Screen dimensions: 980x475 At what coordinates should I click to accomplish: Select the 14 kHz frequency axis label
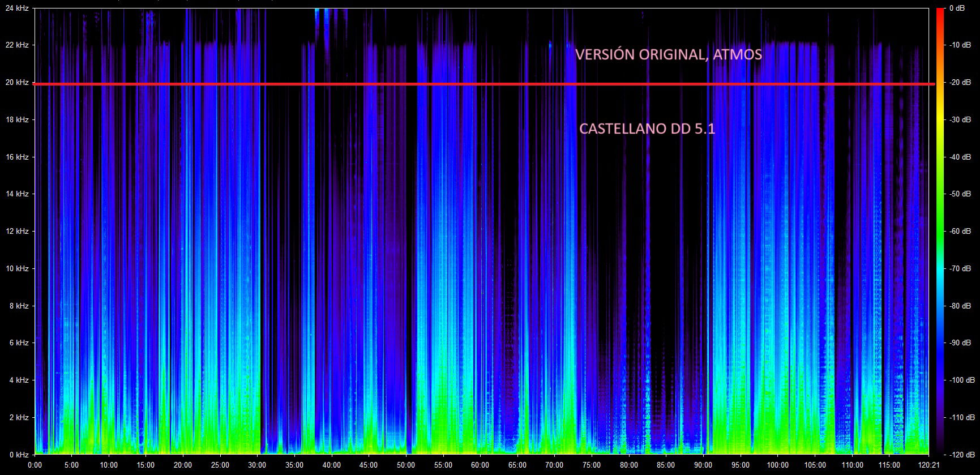point(17,194)
